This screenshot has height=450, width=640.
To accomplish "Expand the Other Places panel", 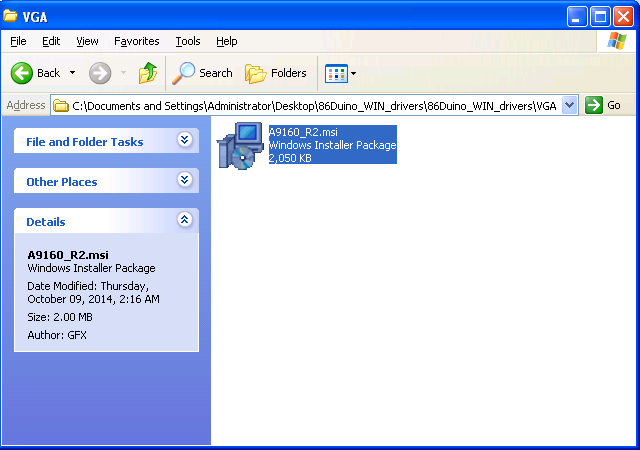I will click(184, 180).
